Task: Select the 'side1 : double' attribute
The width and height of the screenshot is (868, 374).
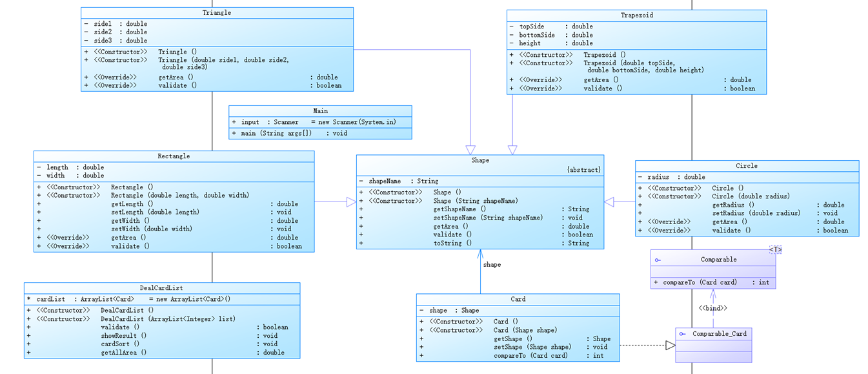Action: (x=116, y=24)
